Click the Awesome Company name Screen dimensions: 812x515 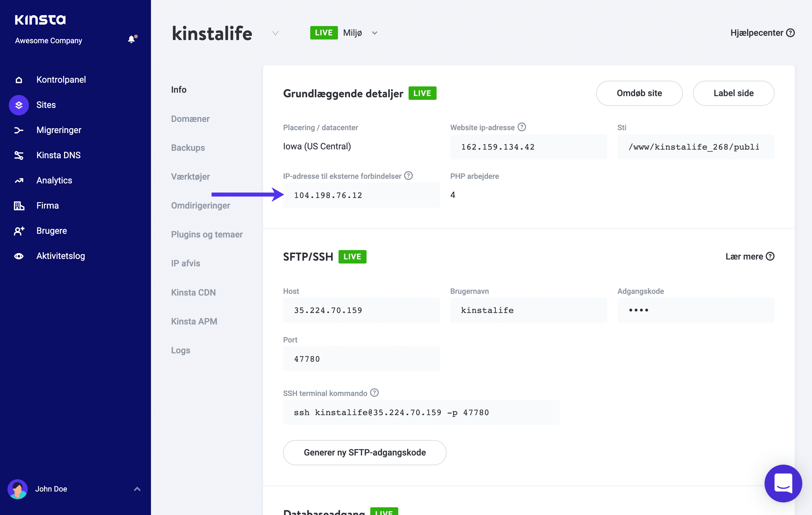(49, 41)
